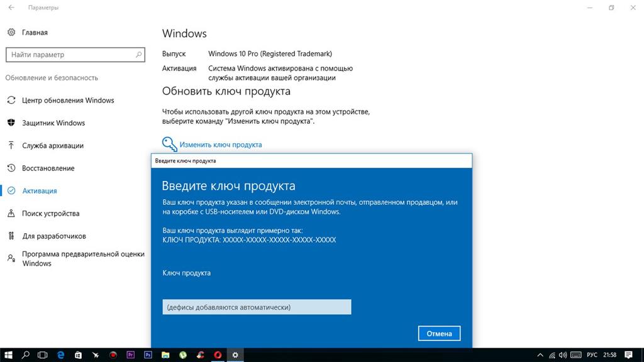Click the Insider program person icon
Image resolution: width=644 pixels, height=362 pixels.
[11, 258]
